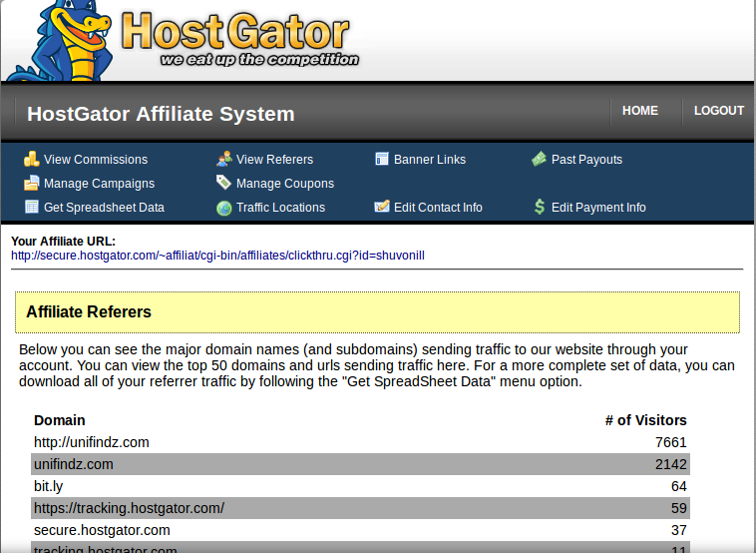Click the Manage Coupons tag icon
Image resolution: width=756 pixels, height=553 pixels.
224,183
